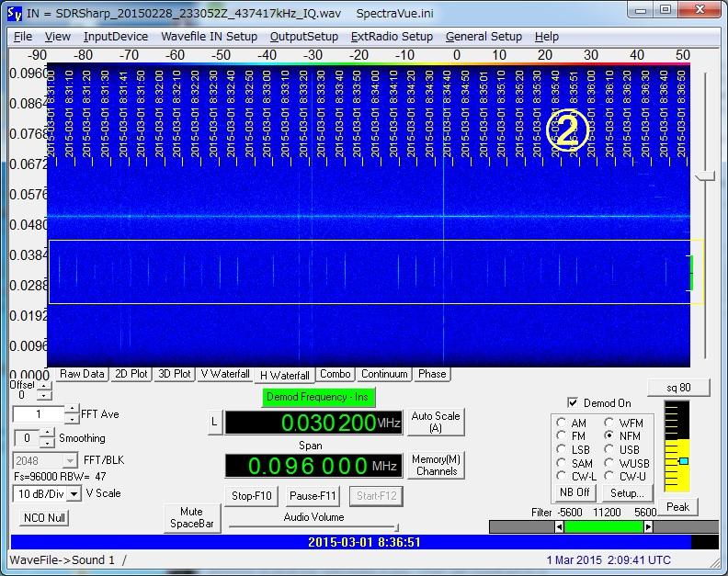
Task: Click the green filter bandwidth bar
Action: [x=604, y=526]
